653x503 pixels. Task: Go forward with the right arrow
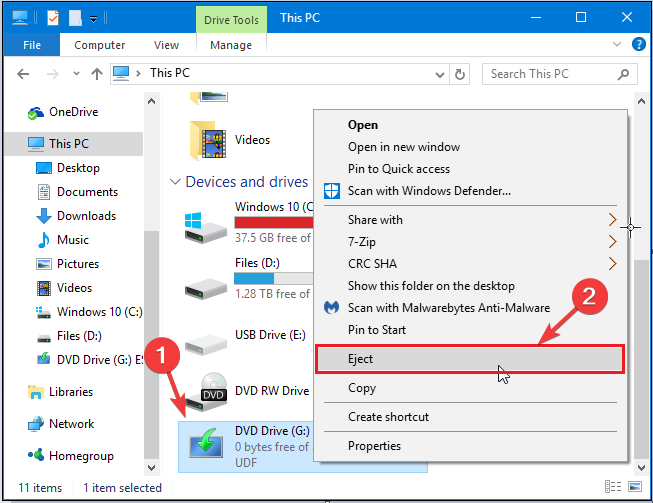pyautogui.click(x=52, y=74)
